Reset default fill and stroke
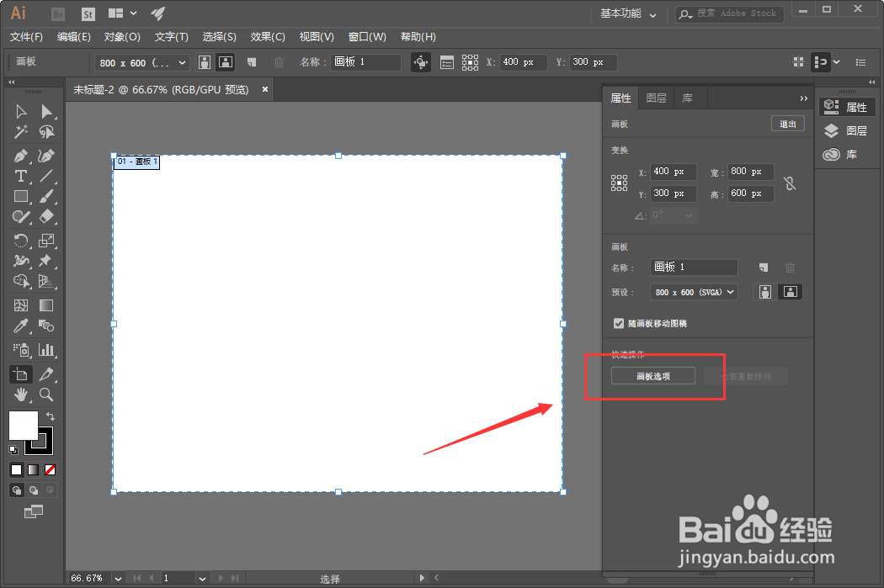Viewport: 884px width, 588px height. tap(13, 449)
